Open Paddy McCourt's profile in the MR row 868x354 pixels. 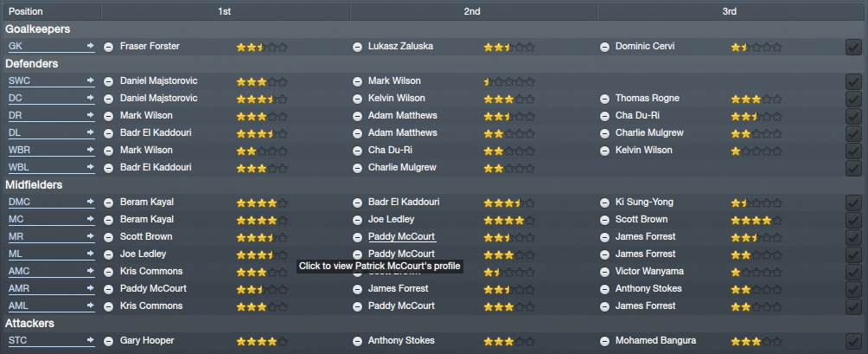(401, 236)
